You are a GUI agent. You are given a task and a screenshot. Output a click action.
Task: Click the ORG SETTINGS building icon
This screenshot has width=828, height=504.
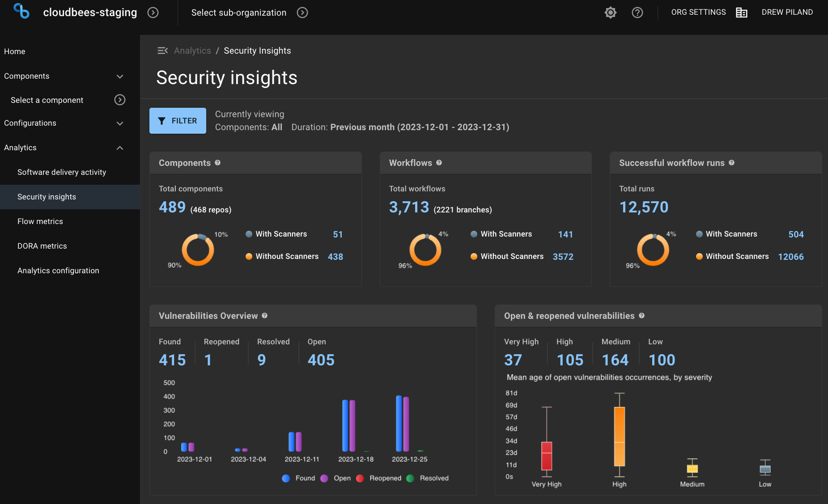click(x=742, y=13)
